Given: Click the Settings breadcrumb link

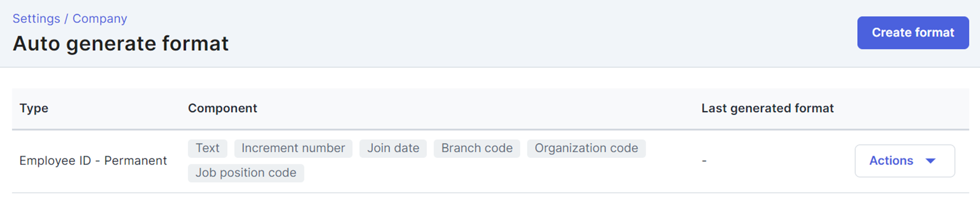Looking at the screenshot, I should pos(36,19).
